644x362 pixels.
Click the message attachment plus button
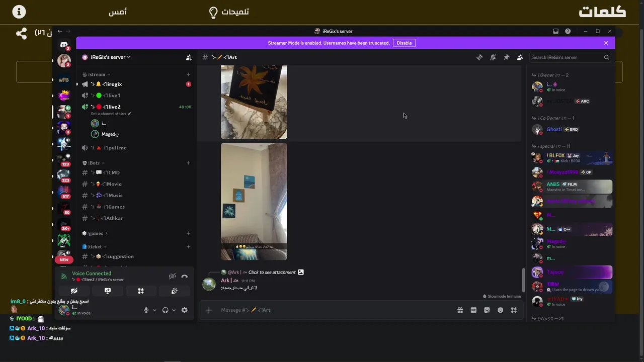[x=209, y=310]
